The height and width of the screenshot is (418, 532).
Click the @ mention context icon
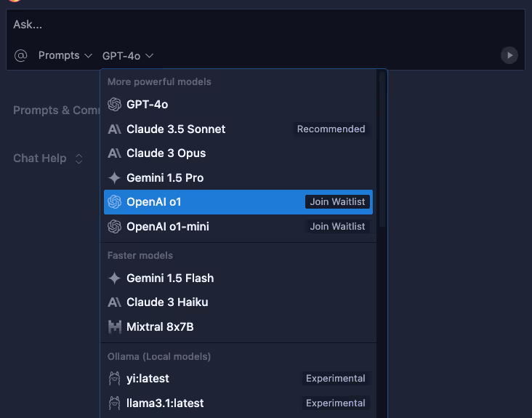[20, 55]
